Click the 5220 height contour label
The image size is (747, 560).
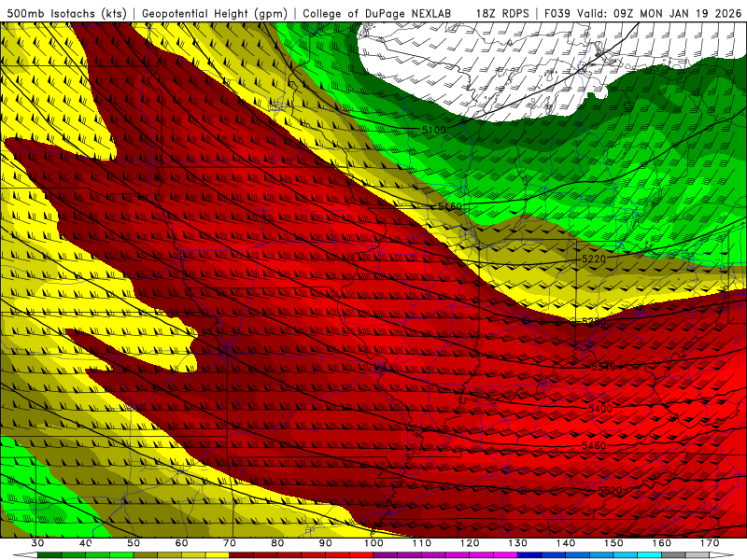(x=594, y=259)
